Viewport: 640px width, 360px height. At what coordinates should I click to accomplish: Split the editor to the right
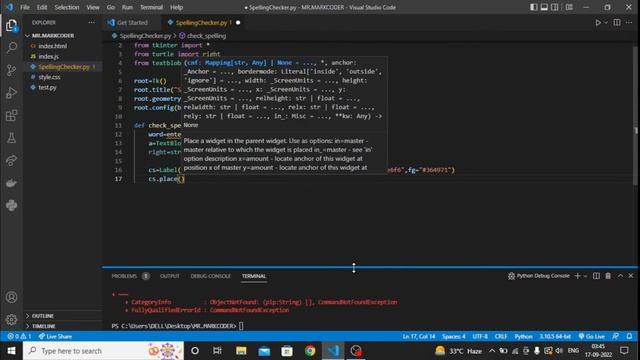[617, 23]
